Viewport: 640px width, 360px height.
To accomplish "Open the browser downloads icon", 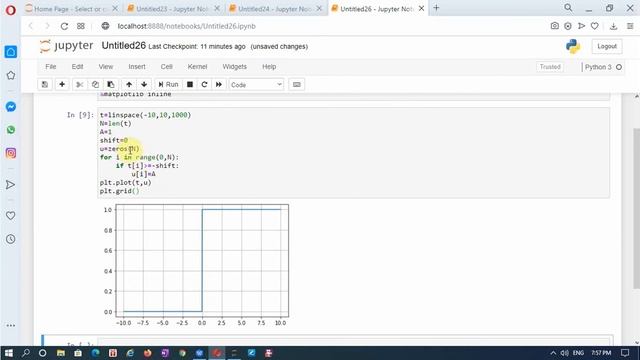I will [x=613, y=26].
